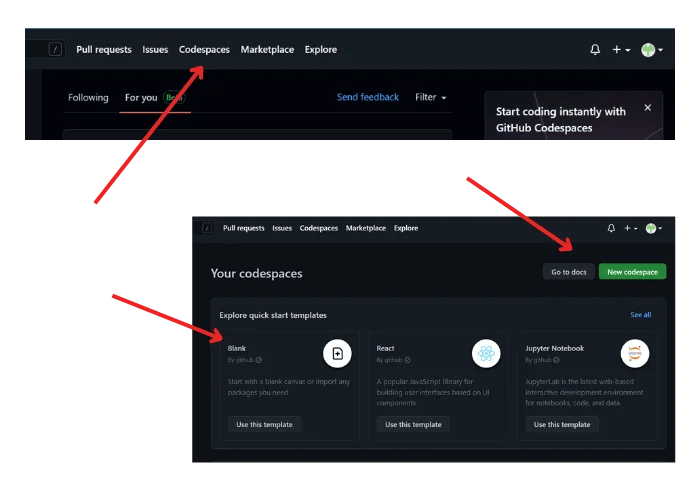
Task: Click the slash search shortcut icon in top header
Action: (x=55, y=49)
